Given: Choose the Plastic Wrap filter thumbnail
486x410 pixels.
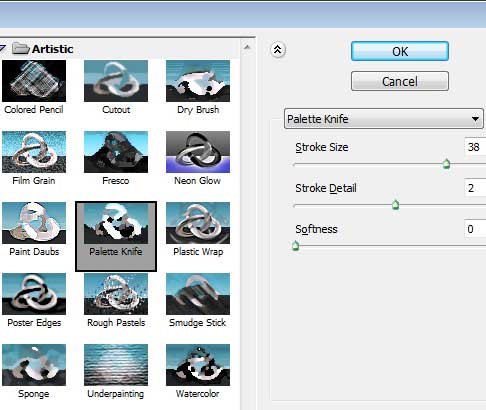Looking at the screenshot, I should [198, 223].
